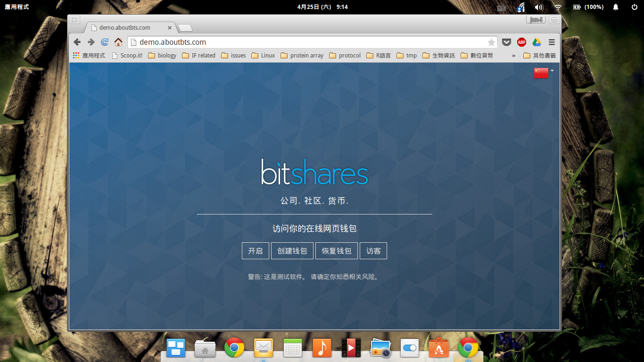Close the demo.aboutbts.com tab
The width and height of the screenshot is (644, 362).
pyautogui.click(x=170, y=28)
